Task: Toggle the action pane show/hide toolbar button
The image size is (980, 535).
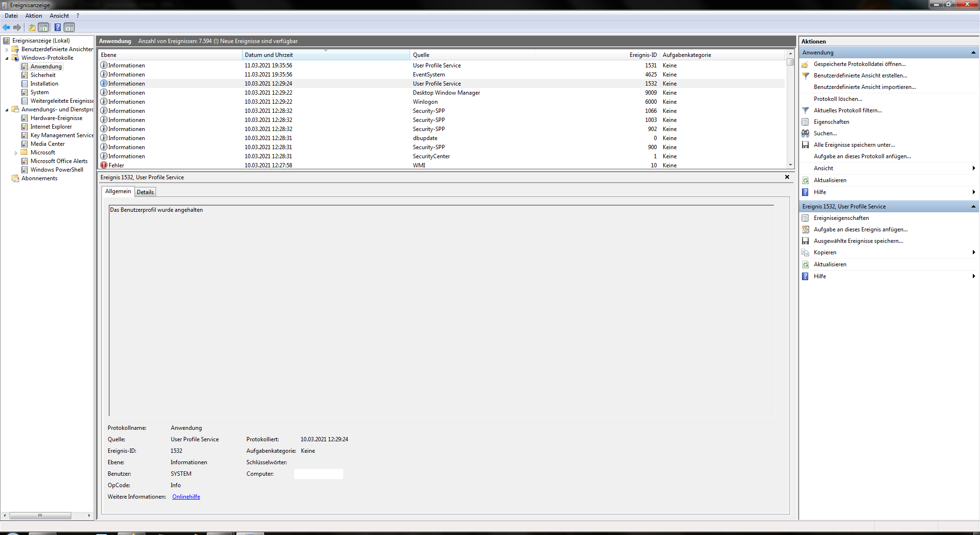Action: (x=69, y=27)
